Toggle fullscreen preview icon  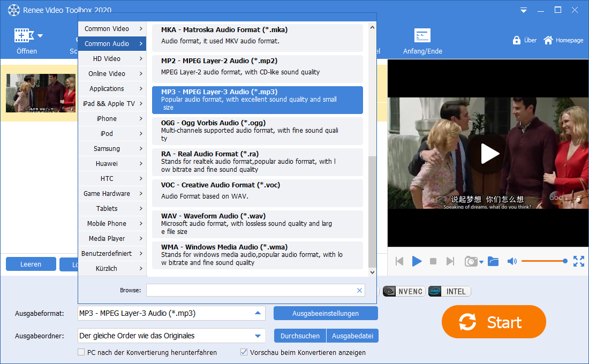click(578, 261)
